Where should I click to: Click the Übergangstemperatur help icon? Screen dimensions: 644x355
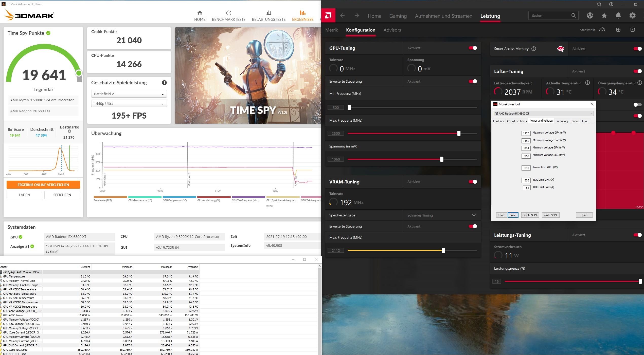pyautogui.click(x=640, y=83)
